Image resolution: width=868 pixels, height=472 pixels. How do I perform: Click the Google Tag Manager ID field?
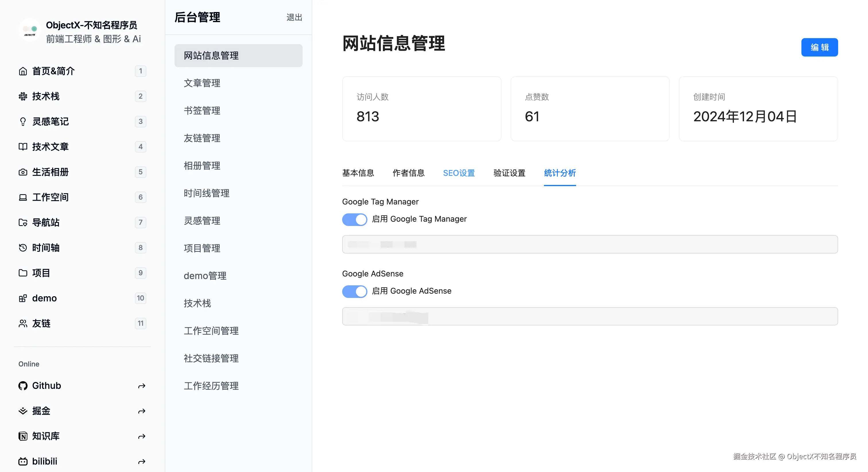pyautogui.click(x=590, y=244)
